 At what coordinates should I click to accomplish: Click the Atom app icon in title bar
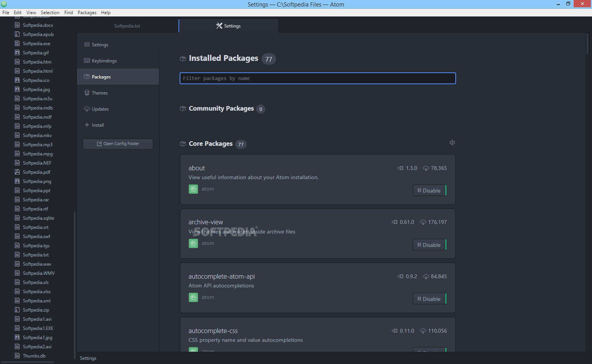4,4
